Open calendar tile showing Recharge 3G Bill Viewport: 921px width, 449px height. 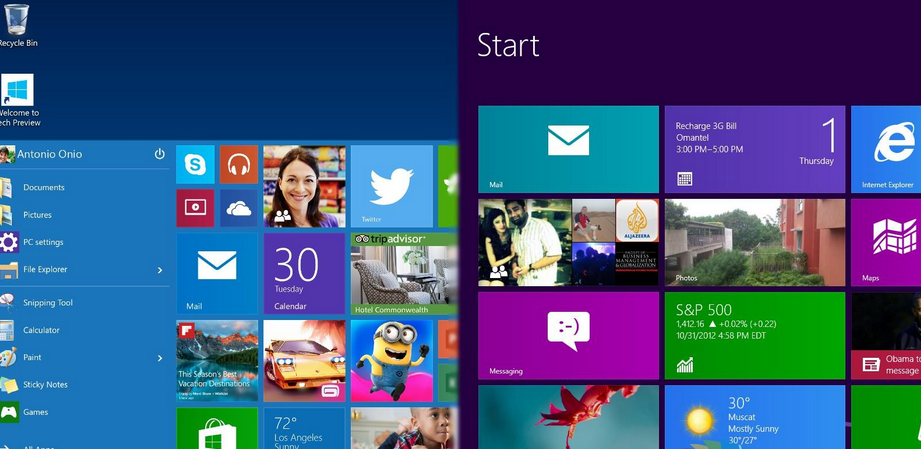coord(755,149)
